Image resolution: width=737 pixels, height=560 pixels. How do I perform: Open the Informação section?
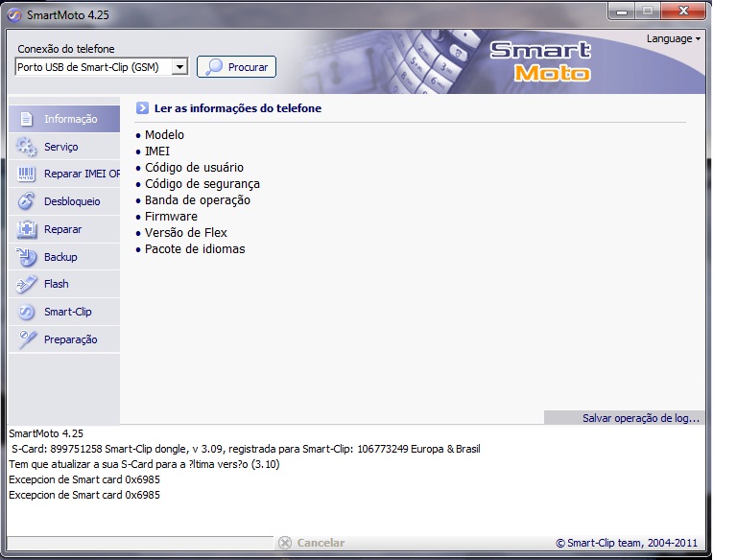pyautogui.click(x=64, y=119)
